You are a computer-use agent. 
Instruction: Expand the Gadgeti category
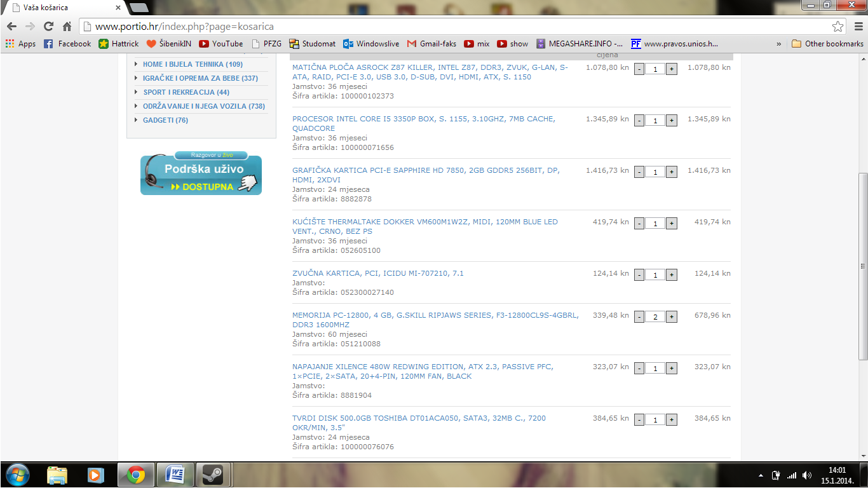coord(165,120)
